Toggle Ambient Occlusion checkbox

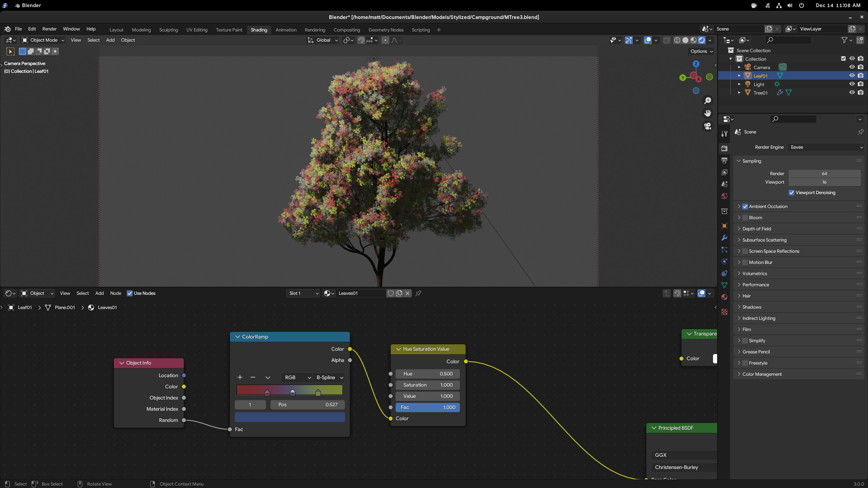745,207
